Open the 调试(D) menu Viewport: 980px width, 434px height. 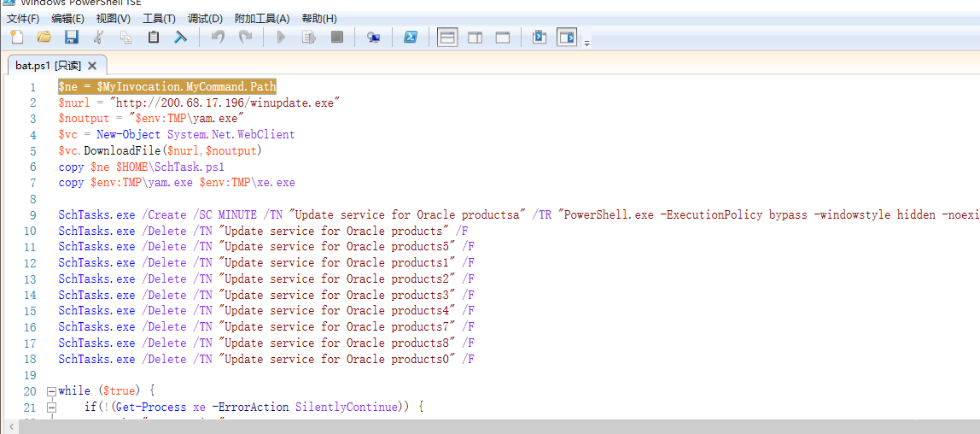204,19
